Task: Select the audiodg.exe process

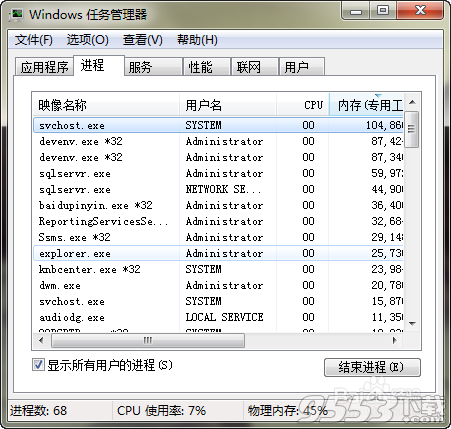Action: (219, 317)
